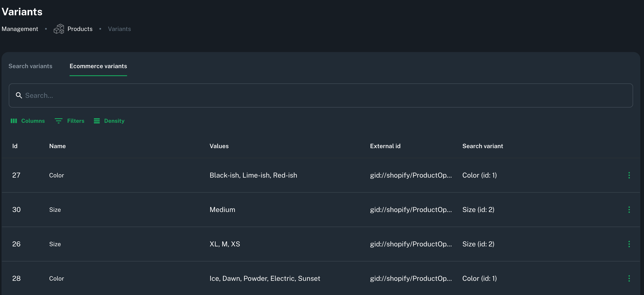Screen dimensions: 644x295
Task: Click the 'XL, M, XS' value cell
Action: 225,244
